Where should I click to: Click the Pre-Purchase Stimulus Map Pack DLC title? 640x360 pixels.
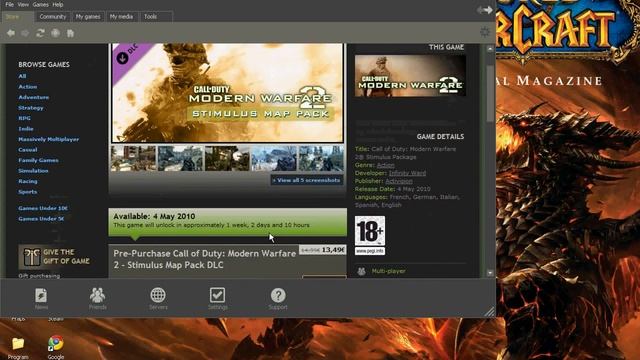pyautogui.click(x=204, y=259)
